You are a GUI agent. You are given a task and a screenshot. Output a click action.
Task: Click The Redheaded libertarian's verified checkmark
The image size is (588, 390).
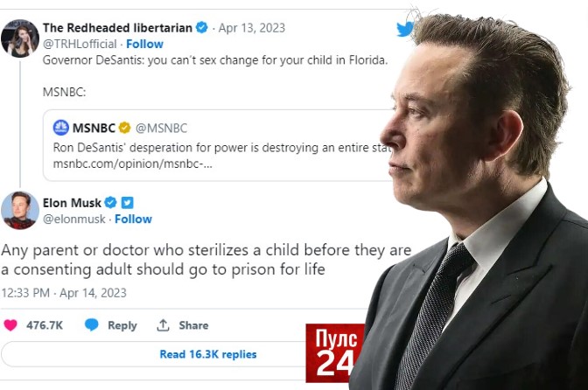click(202, 27)
